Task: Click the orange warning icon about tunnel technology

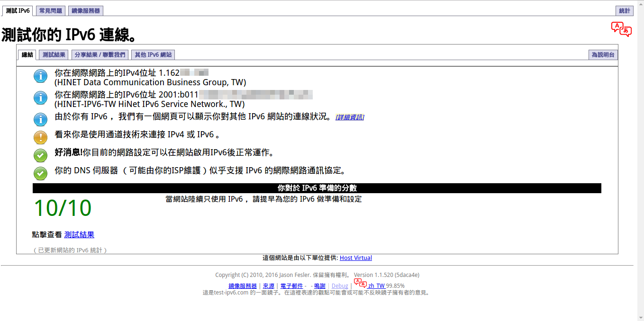Action: pyautogui.click(x=40, y=137)
